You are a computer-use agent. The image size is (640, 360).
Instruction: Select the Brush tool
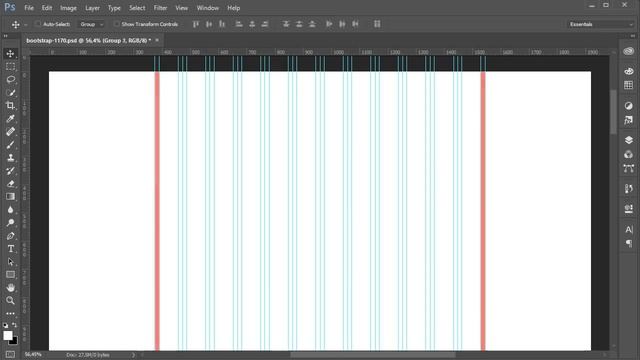point(11,144)
